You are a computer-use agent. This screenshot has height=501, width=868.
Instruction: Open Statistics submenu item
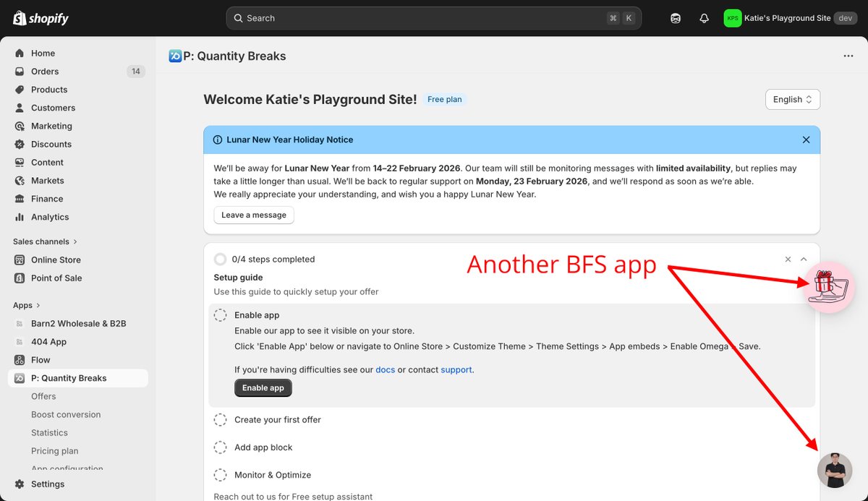[x=49, y=432]
